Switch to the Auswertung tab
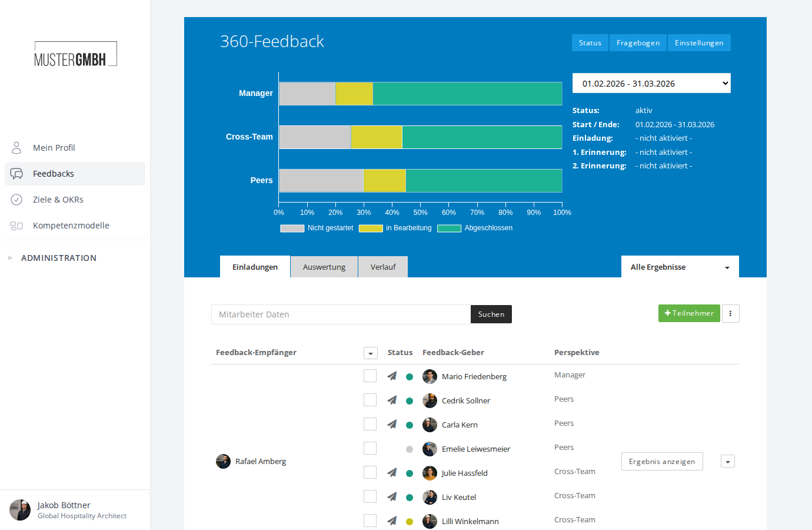This screenshot has height=530, width=812. coord(324,267)
